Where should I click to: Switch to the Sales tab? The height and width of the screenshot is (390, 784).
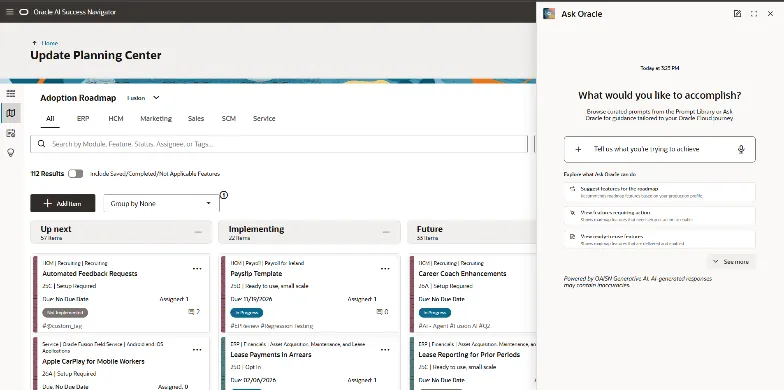196,118
